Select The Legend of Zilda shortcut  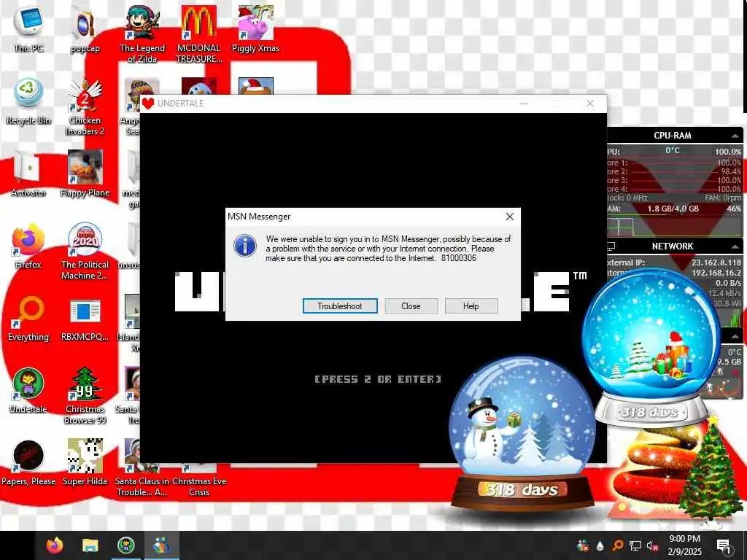tap(142, 34)
